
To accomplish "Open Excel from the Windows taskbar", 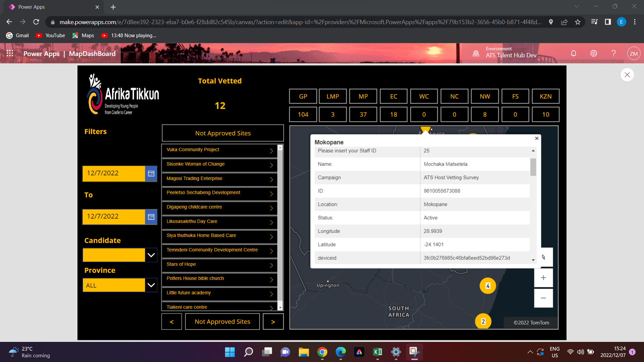I will 377,352.
